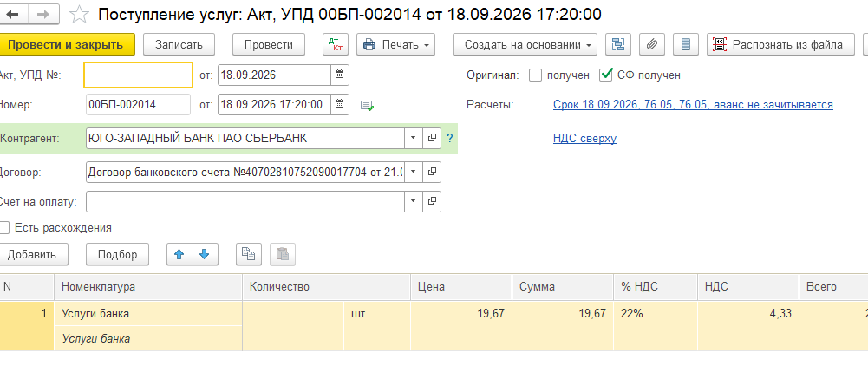Screen dimensions: 868x392
Task: Copy selected rows icon
Action: click(x=249, y=254)
